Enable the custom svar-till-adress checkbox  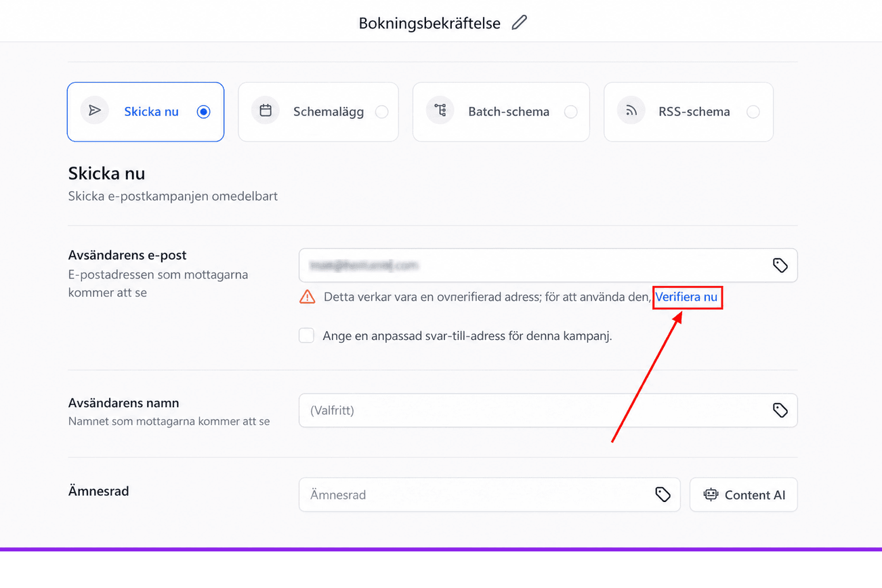point(307,335)
